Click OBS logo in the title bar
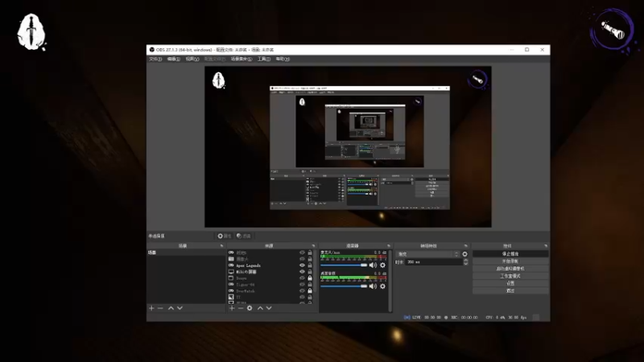The height and width of the screenshot is (362, 644). click(x=152, y=50)
